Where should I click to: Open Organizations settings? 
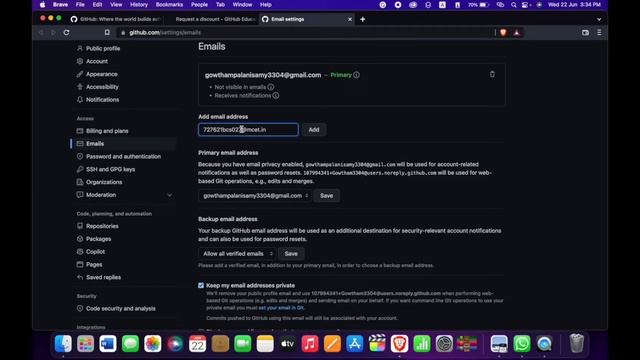(104, 182)
